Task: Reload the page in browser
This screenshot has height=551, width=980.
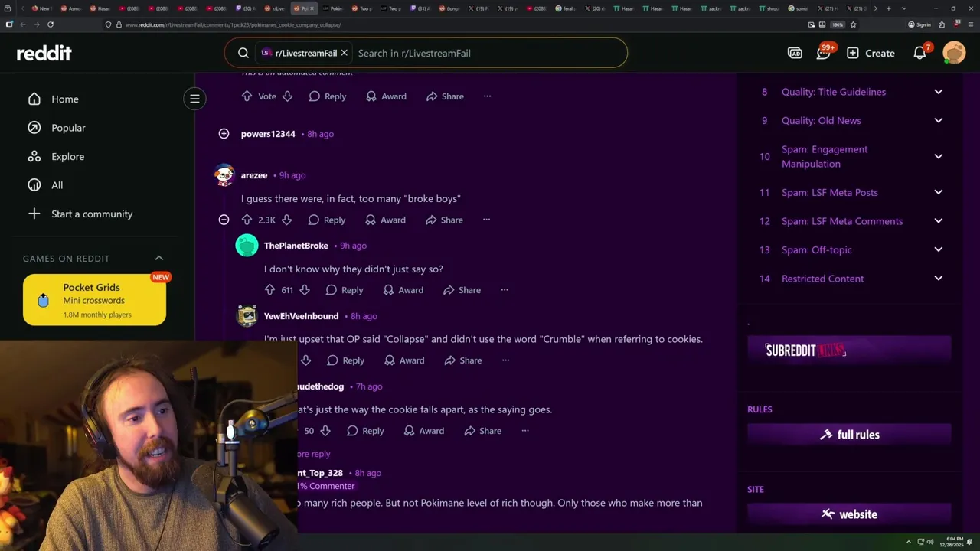Action: point(51,24)
